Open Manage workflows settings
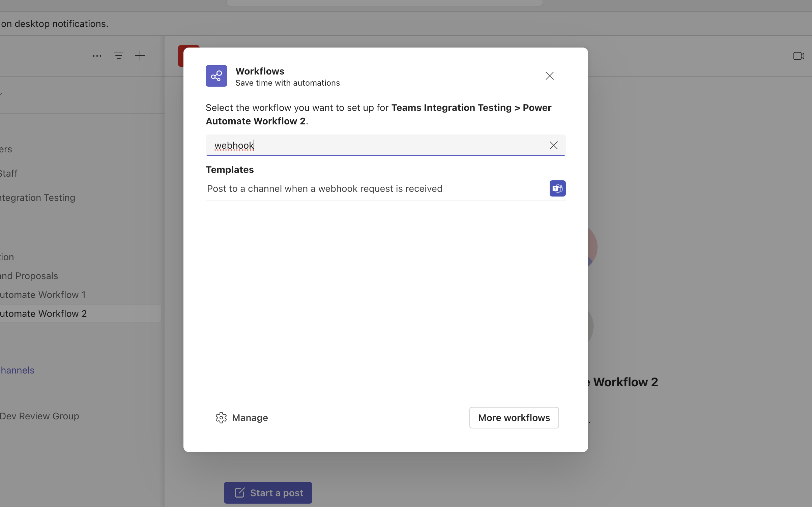This screenshot has width=812, height=507. [241, 418]
